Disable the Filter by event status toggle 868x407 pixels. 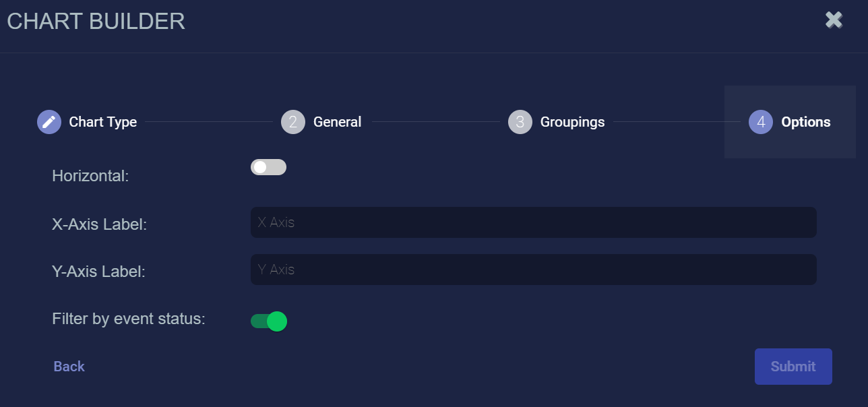(269, 321)
